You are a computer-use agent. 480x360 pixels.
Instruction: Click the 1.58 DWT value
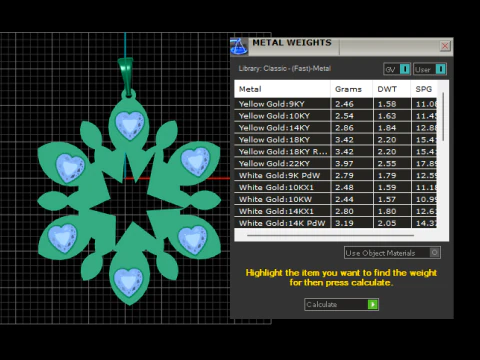pyautogui.click(x=387, y=104)
